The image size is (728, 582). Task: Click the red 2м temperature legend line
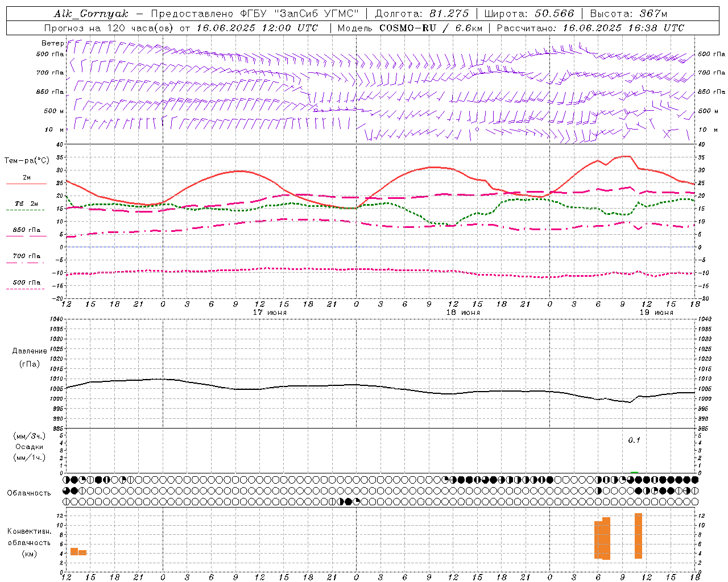(26, 184)
